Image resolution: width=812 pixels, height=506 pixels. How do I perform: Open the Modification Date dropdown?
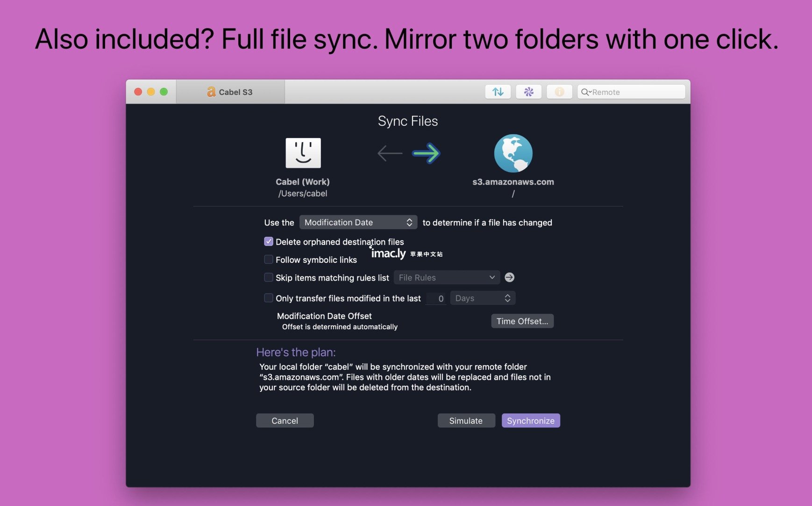pos(358,223)
